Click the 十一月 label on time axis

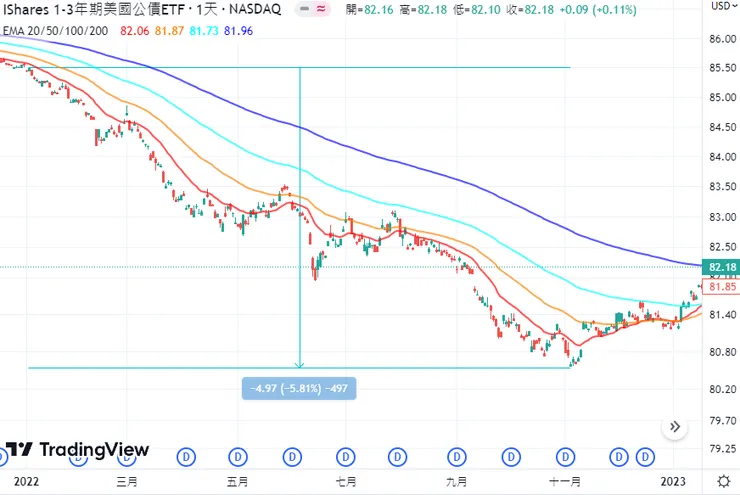point(565,481)
